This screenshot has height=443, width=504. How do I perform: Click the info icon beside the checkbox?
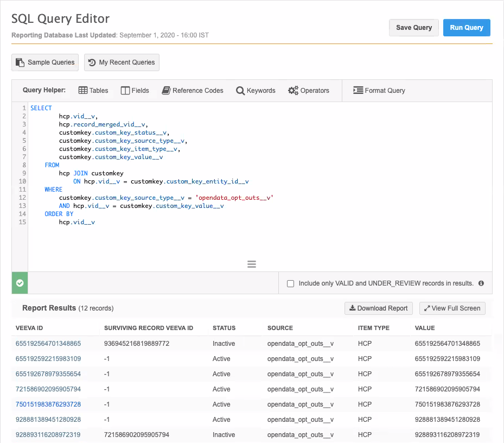click(481, 283)
